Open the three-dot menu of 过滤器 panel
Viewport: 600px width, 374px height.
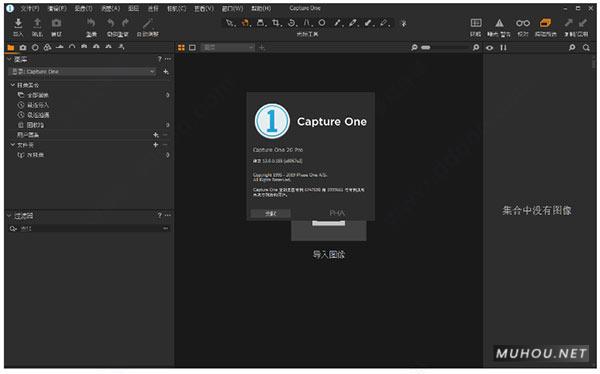point(168,215)
